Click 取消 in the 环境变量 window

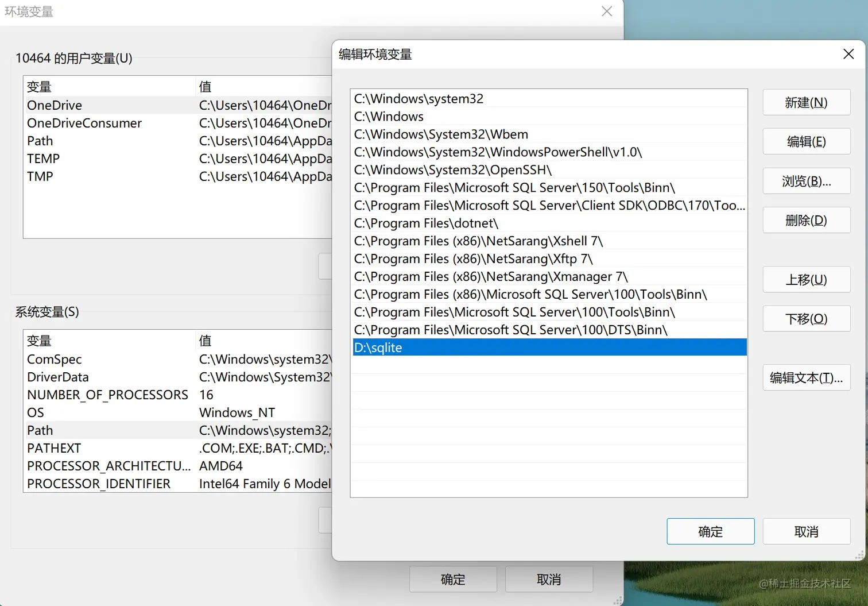coord(549,580)
